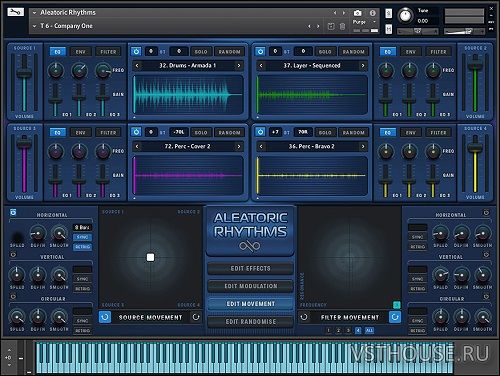The height and width of the screenshot is (376, 500).
Task: Open the instrument info icon
Action: coord(373,13)
